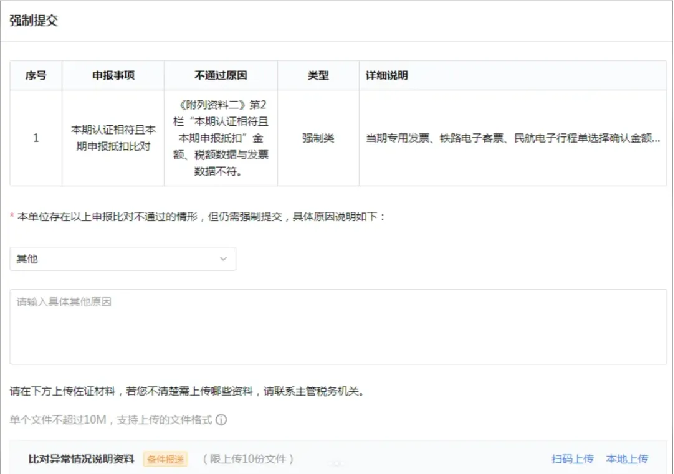674x474 pixels.
Task: Click the 不通过原因 column header
Action: 221,75
